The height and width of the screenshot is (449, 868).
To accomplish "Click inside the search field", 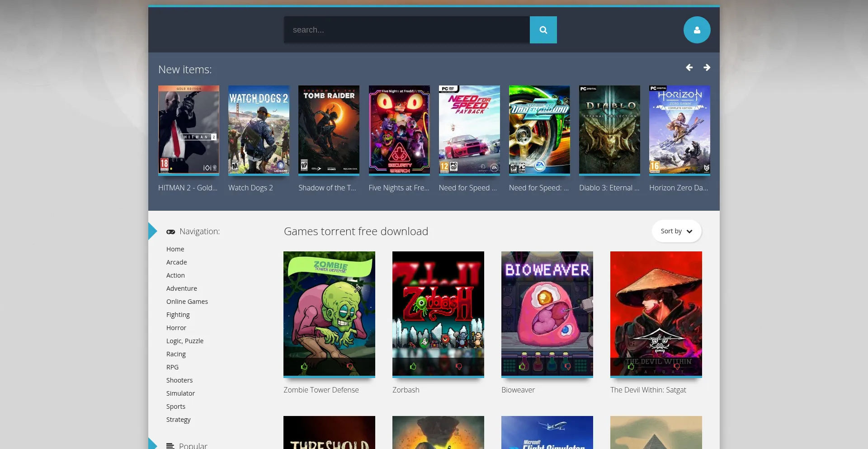I will (406, 29).
